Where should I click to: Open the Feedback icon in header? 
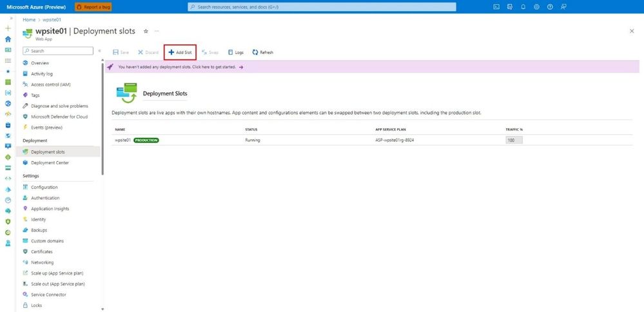(563, 7)
